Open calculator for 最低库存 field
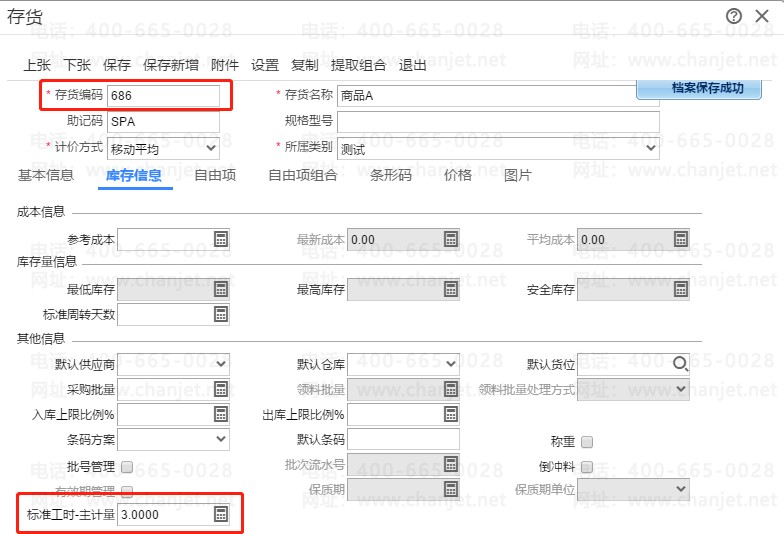Viewport: 784px width, 534px height. [x=221, y=290]
